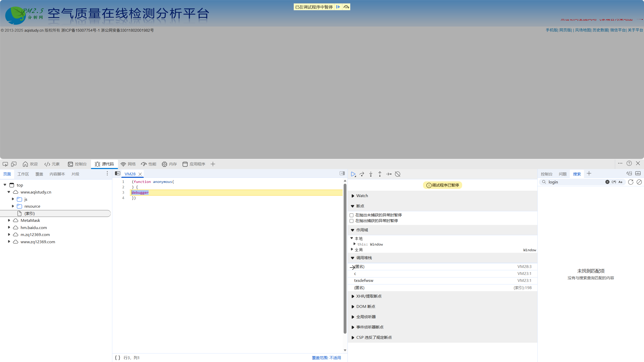Step over the next function call
The width and height of the screenshot is (644, 362).
pyautogui.click(x=362, y=174)
